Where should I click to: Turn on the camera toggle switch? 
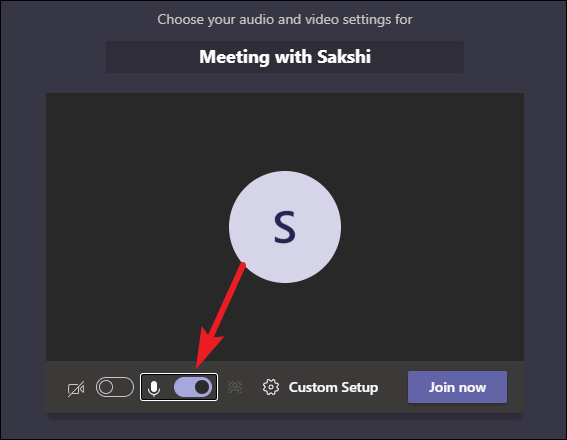pos(115,387)
